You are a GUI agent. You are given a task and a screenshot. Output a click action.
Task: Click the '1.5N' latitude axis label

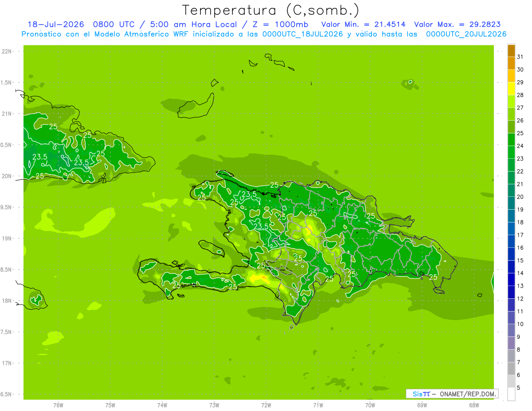tap(7, 82)
